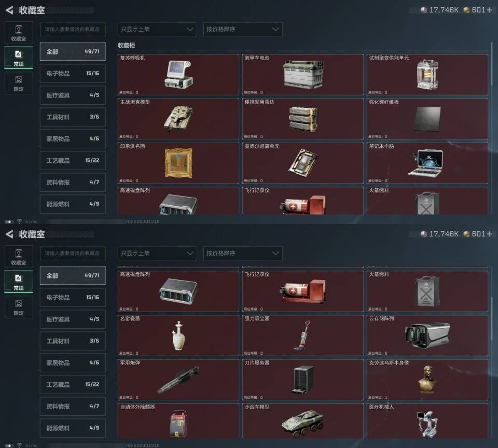Choose the 笔记本电脑 laptop item
Image resolution: width=498 pixels, height=448 pixels.
click(x=427, y=163)
